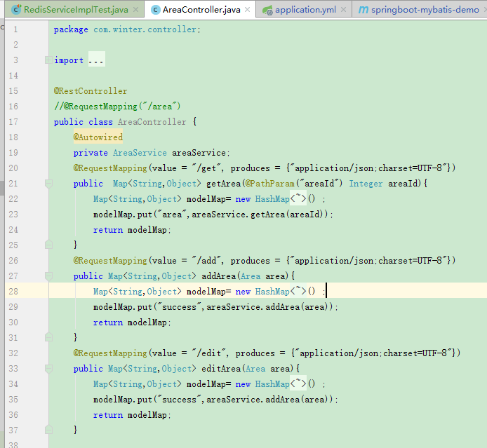Select the AreaController.java tab

coord(200,10)
